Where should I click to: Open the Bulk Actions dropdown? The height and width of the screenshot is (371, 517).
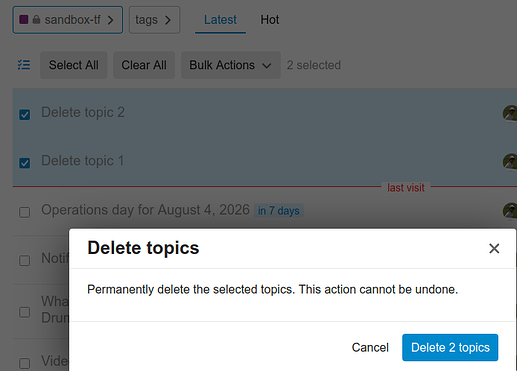[x=231, y=65]
